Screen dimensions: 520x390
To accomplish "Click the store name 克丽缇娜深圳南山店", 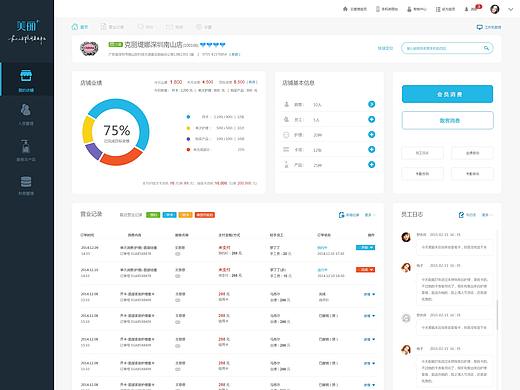I will pos(153,45).
